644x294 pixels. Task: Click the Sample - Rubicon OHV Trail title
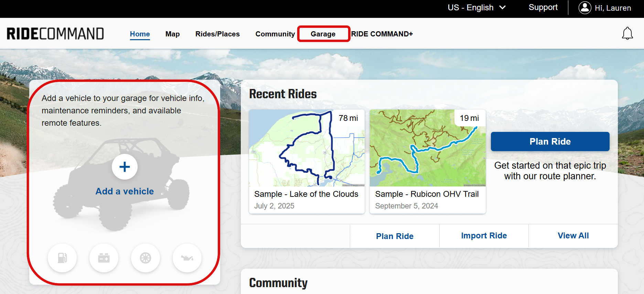click(427, 194)
